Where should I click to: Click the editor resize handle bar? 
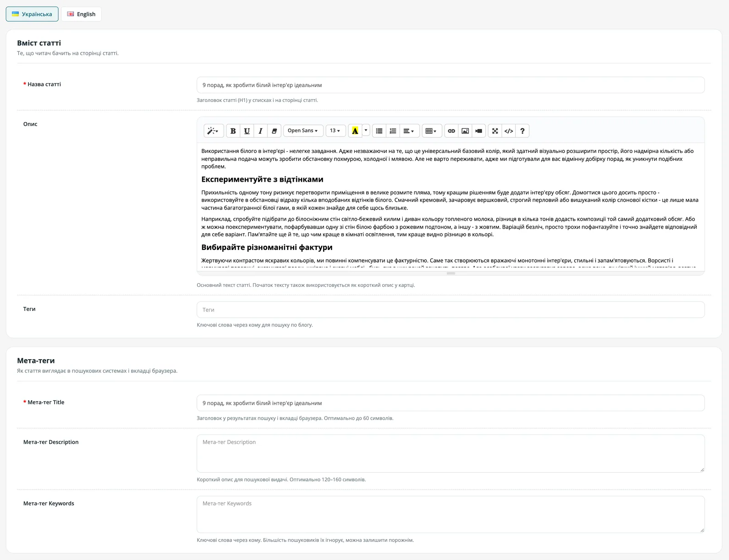451,273
